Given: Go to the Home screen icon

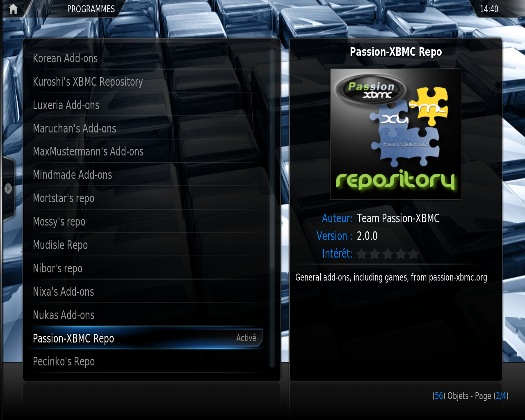Looking at the screenshot, I should point(13,9).
